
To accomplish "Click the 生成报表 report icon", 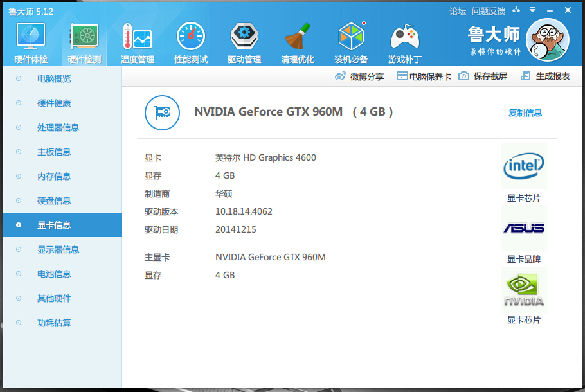I will pyautogui.click(x=525, y=76).
